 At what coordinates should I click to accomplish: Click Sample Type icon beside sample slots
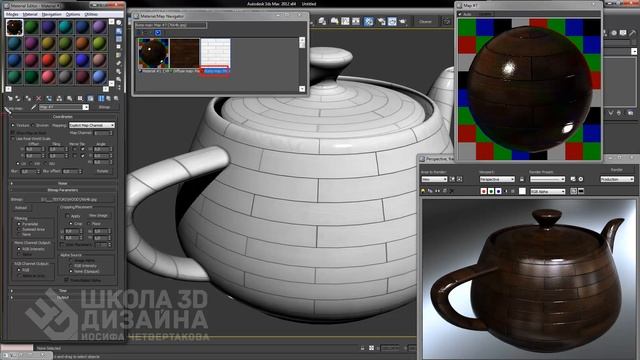[119, 22]
